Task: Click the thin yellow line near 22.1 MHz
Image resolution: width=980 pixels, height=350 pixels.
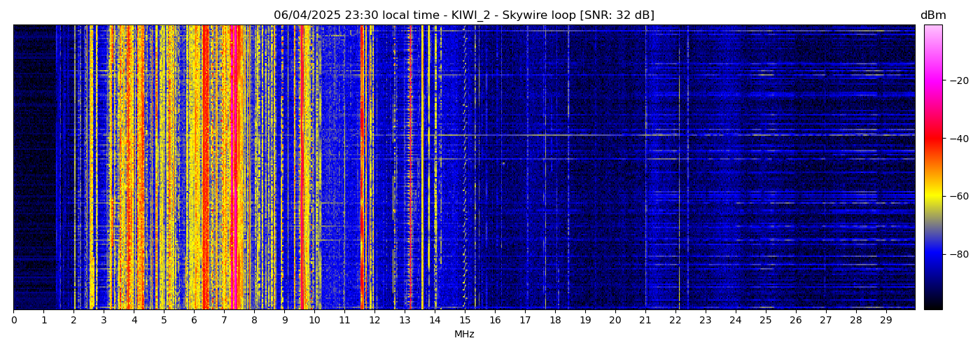Action: pyautogui.click(x=679, y=168)
